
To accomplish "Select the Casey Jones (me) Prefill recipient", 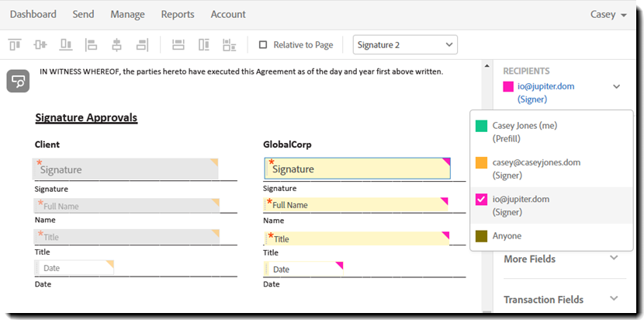I will click(x=525, y=131).
